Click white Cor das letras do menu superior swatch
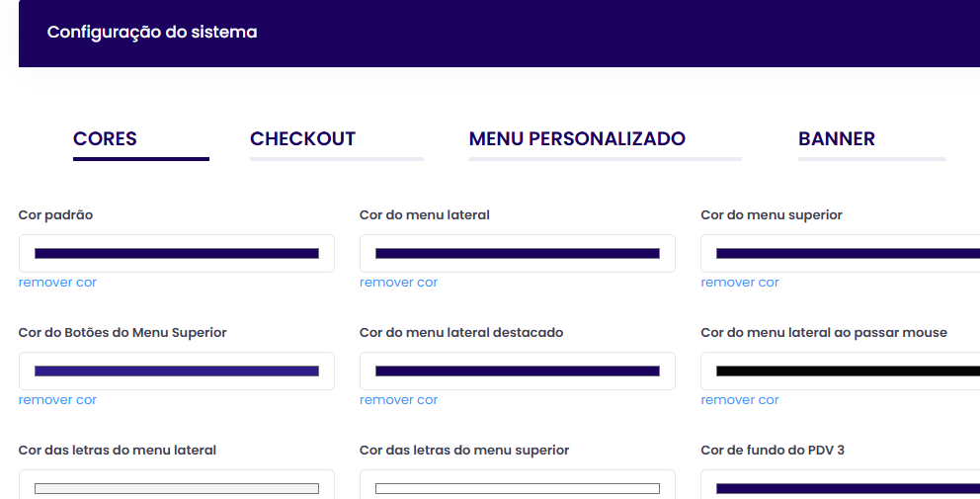This screenshot has width=980, height=499. (x=517, y=488)
